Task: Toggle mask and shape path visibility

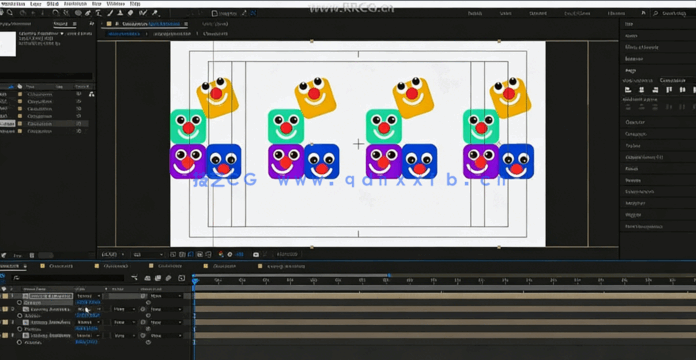Action: [x=190, y=254]
